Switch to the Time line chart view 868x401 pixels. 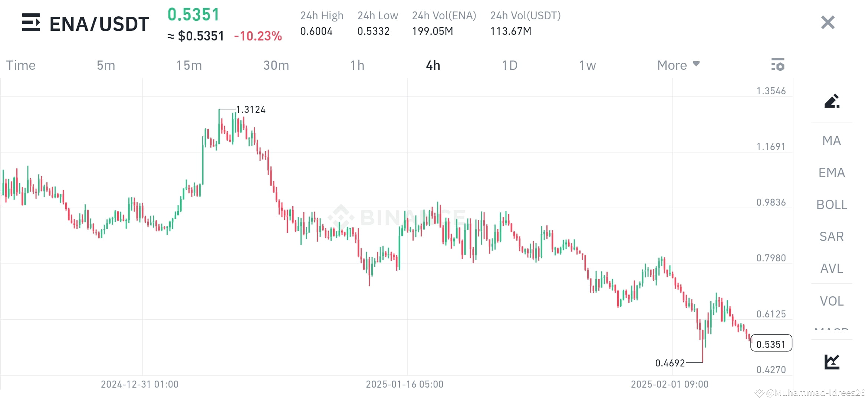[21, 65]
